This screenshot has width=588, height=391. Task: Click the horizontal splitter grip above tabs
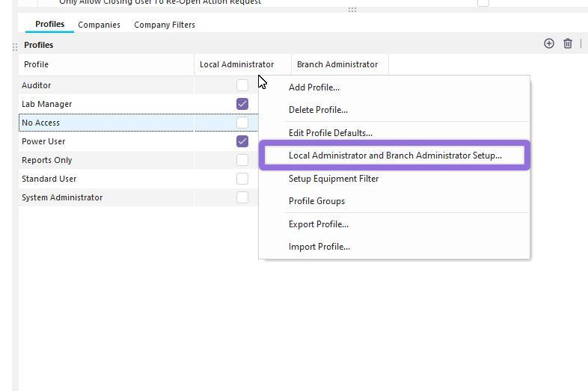352,10
